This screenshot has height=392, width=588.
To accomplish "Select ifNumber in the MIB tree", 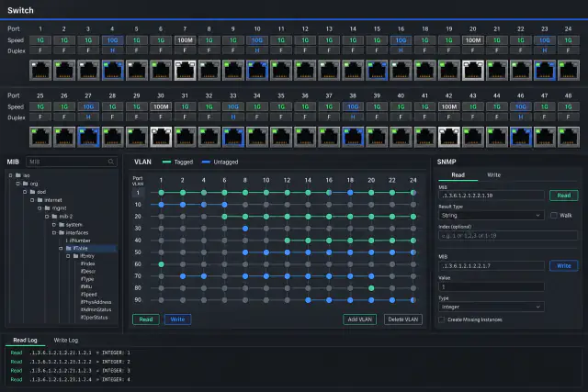I will 80,241.
